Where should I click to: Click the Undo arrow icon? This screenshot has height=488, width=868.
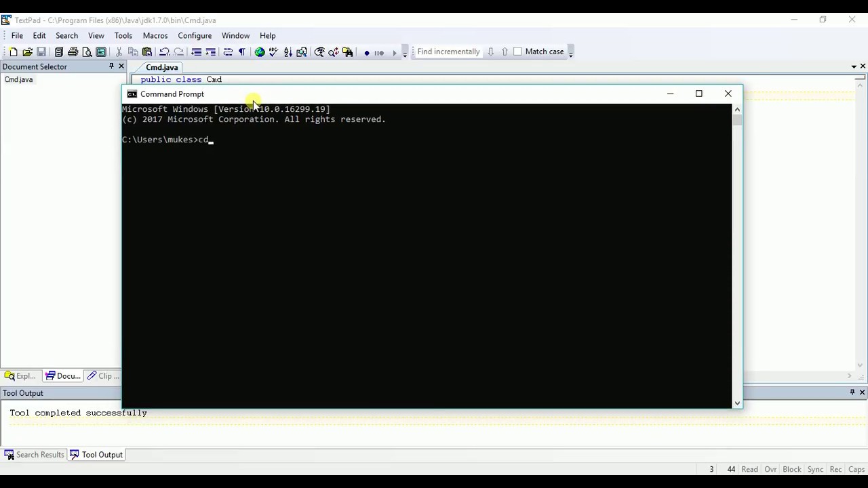coord(164,52)
